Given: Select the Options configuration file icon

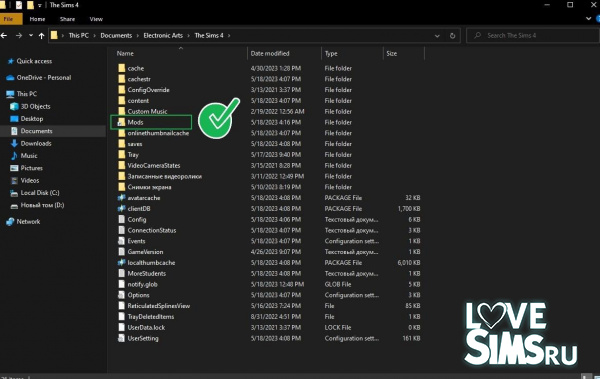Looking at the screenshot, I should click(x=122, y=295).
